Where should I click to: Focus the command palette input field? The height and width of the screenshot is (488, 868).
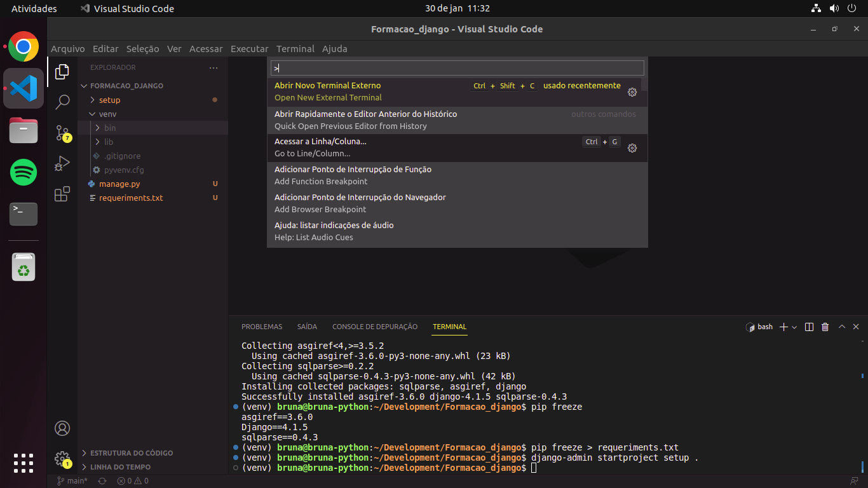[x=458, y=68]
